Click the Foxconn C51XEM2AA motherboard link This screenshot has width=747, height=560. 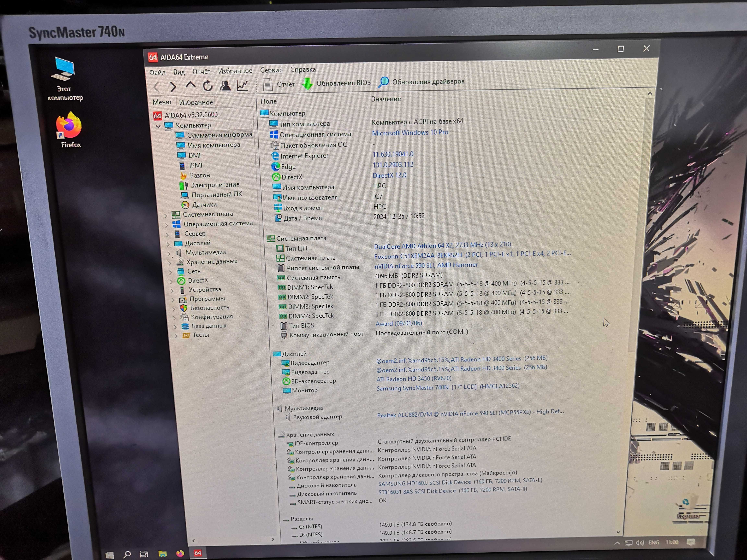tap(472, 255)
